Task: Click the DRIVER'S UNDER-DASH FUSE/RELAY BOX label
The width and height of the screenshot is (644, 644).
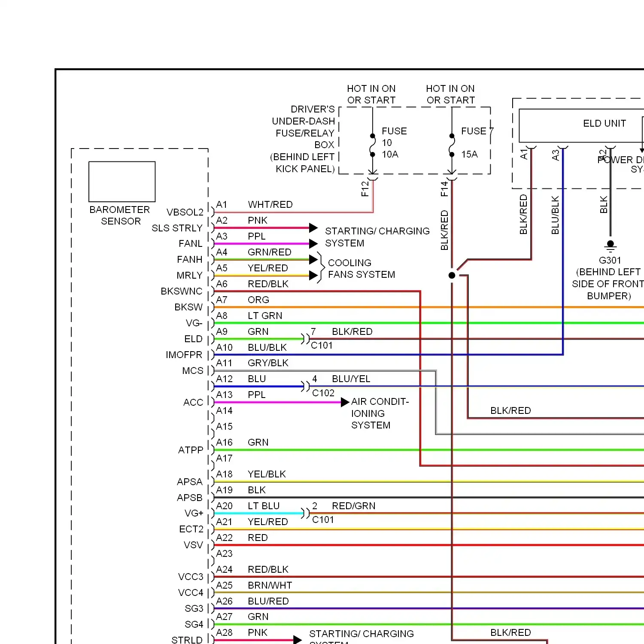Action: coord(303,139)
